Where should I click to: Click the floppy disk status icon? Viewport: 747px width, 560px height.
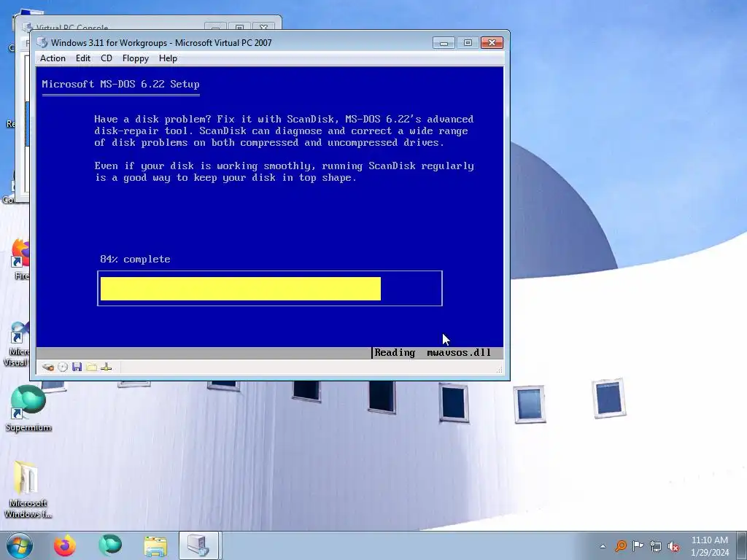pyautogui.click(x=77, y=367)
